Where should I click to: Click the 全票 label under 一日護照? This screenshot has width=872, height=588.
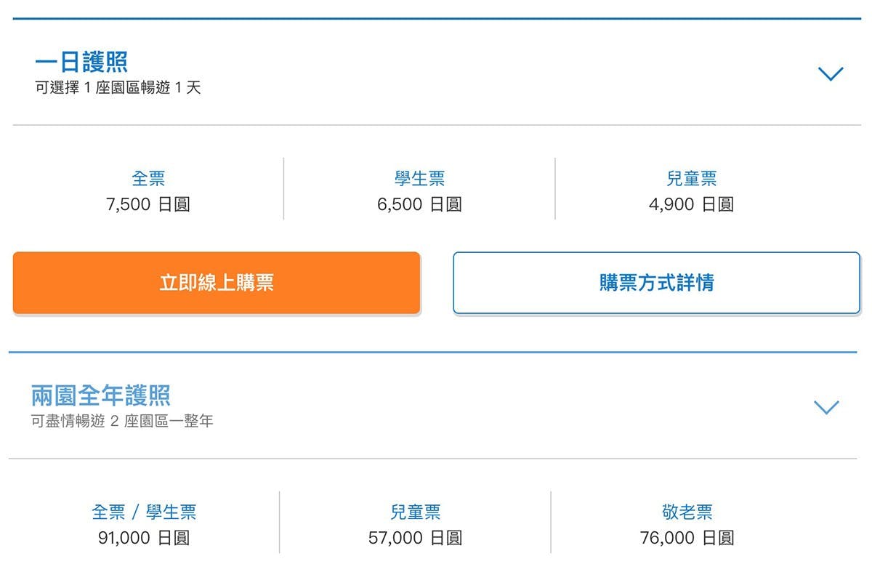(148, 178)
